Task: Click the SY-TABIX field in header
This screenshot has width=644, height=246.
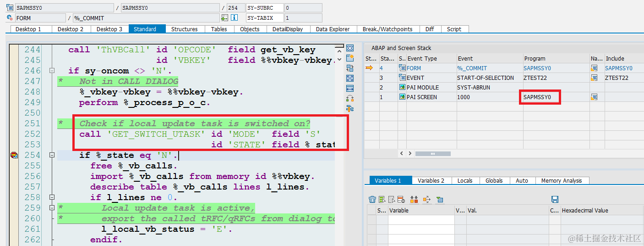Action: pyautogui.click(x=264, y=18)
